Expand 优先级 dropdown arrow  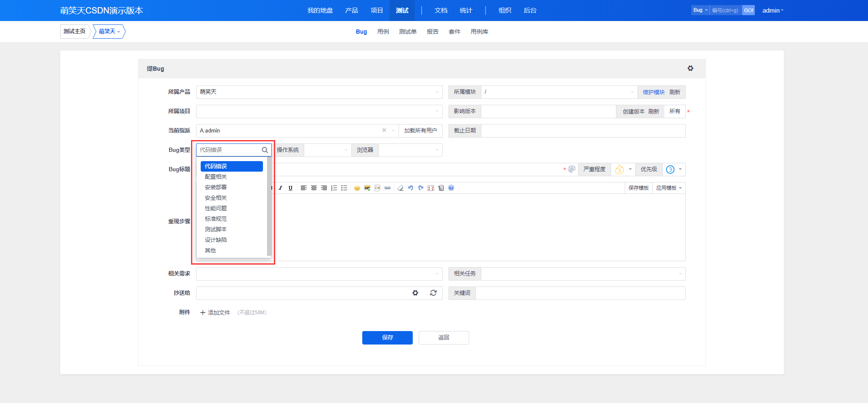(680, 169)
